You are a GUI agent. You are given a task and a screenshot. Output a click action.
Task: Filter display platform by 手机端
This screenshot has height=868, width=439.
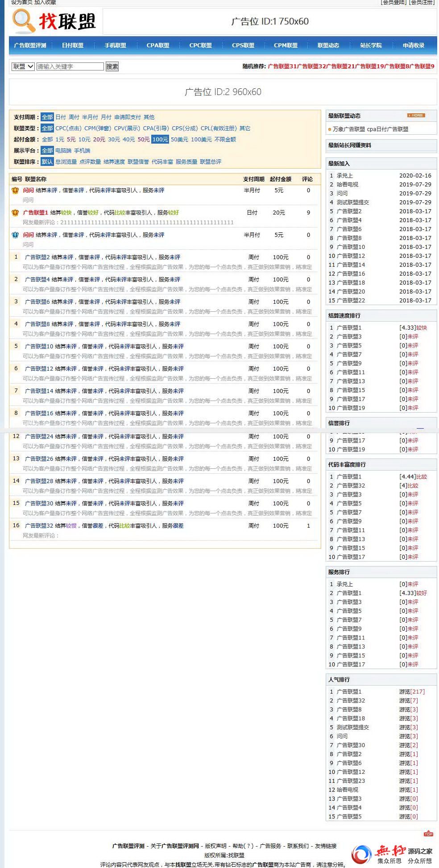point(82,151)
